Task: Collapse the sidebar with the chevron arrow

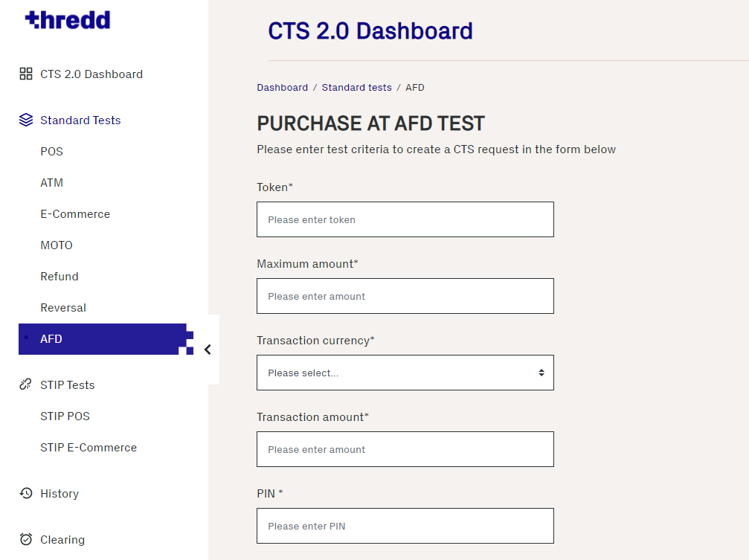Action: click(208, 350)
